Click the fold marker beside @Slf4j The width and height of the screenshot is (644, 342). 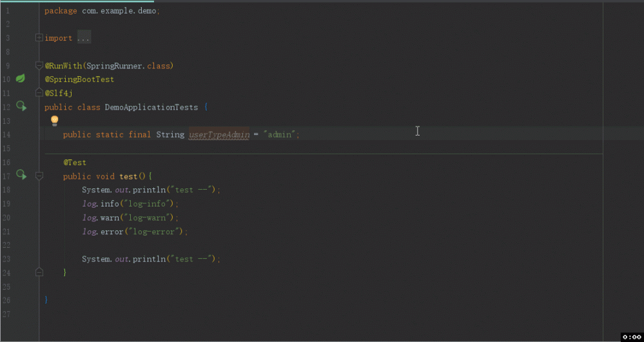click(39, 93)
